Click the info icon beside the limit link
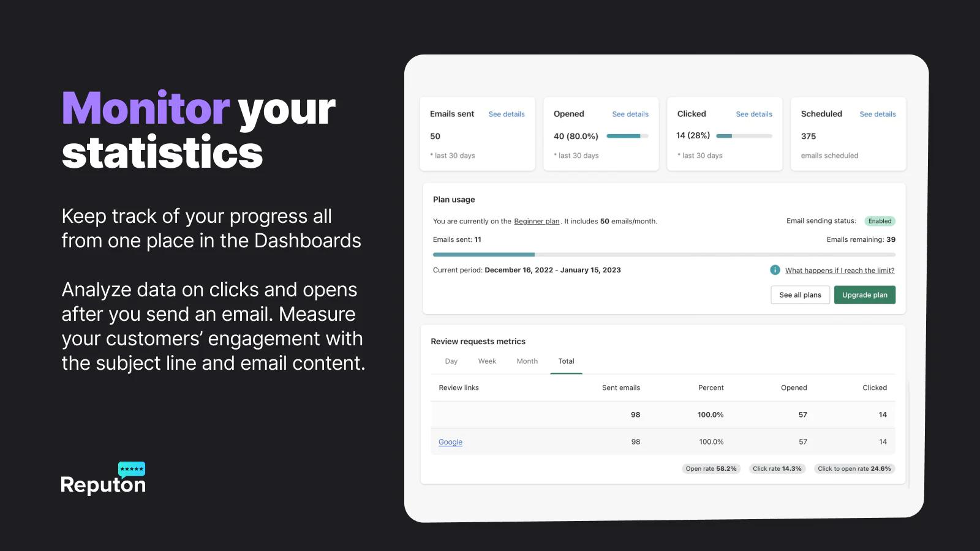 (775, 270)
